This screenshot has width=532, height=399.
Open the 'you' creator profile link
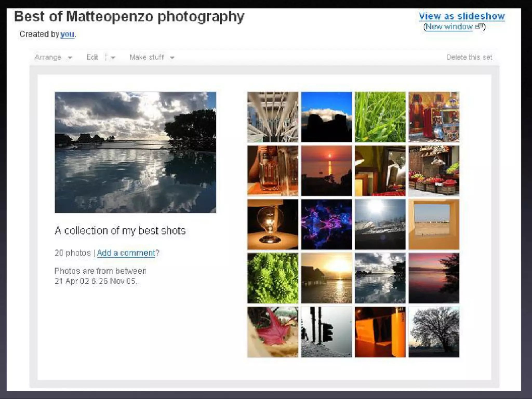click(x=67, y=34)
